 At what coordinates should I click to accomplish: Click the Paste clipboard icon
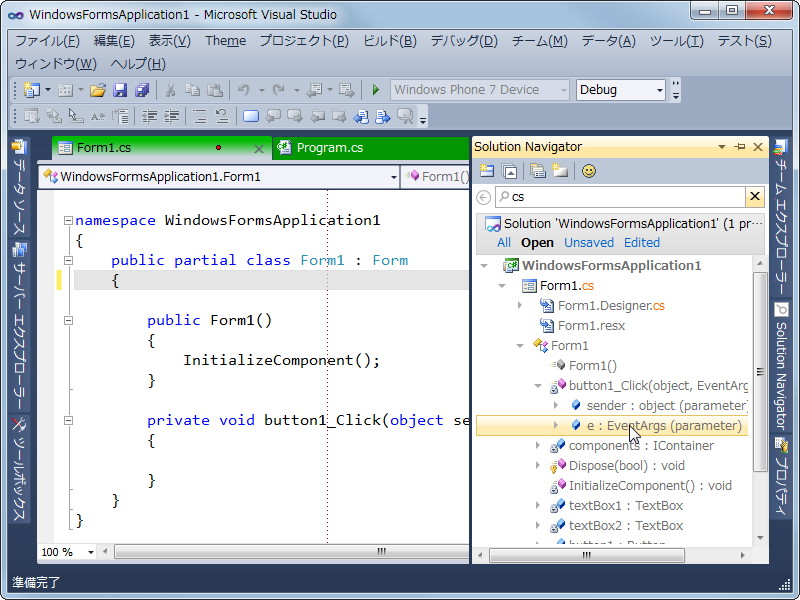[215, 90]
